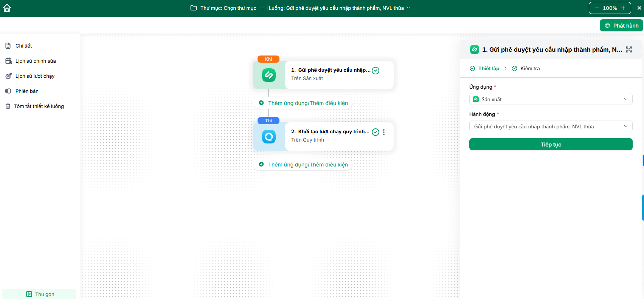644x299 pixels.
Task: Click the Phát hành publish button
Action: (x=621, y=25)
